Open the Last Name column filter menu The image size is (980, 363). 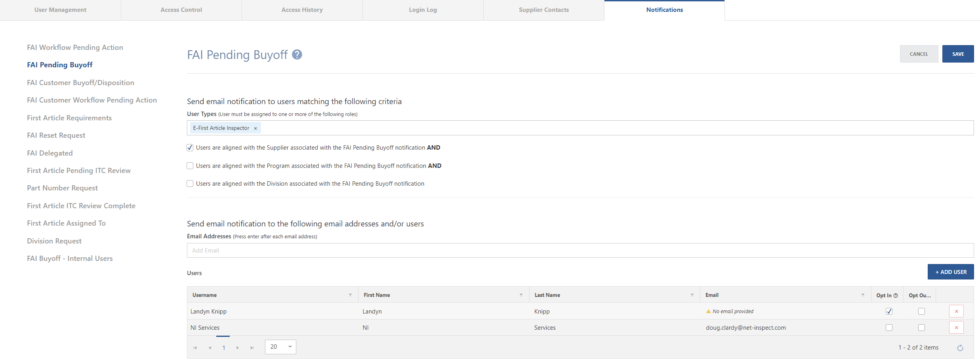click(x=692, y=295)
